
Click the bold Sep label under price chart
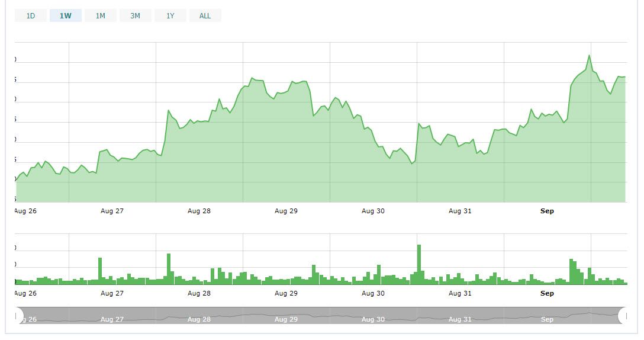pyautogui.click(x=547, y=211)
